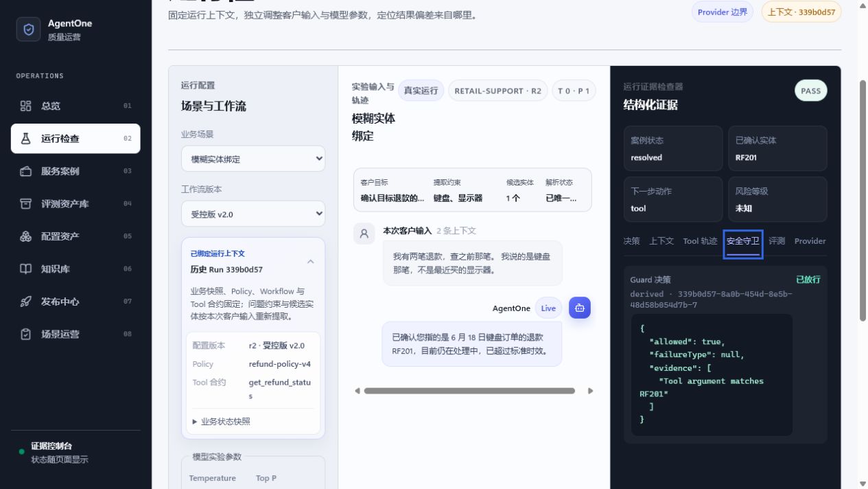Viewport: 868px width, 489px height.
Task: Click the left arrow of horizontal scrollbar
Action: point(357,391)
